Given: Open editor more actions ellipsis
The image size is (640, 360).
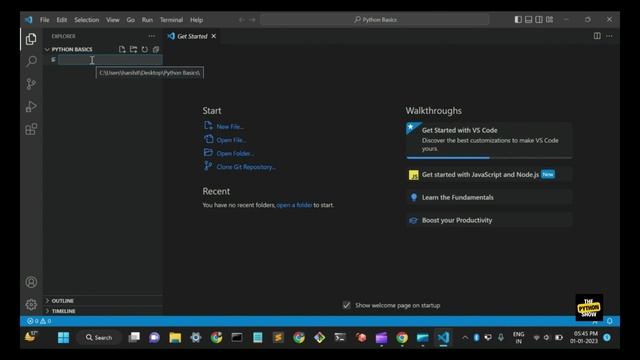Looking at the screenshot, I should (x=609, y=36).
